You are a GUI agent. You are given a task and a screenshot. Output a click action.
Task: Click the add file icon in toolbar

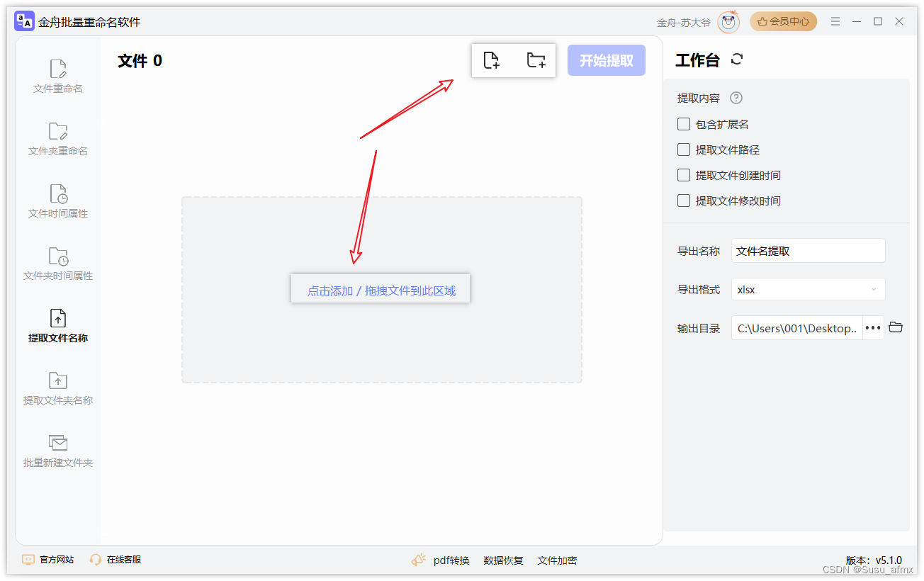(x=492, y=60)
